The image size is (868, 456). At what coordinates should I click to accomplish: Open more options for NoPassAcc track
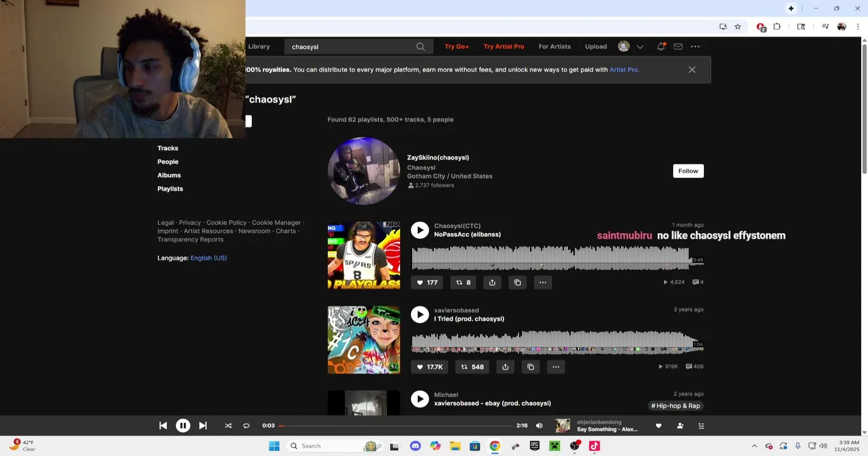543,282
